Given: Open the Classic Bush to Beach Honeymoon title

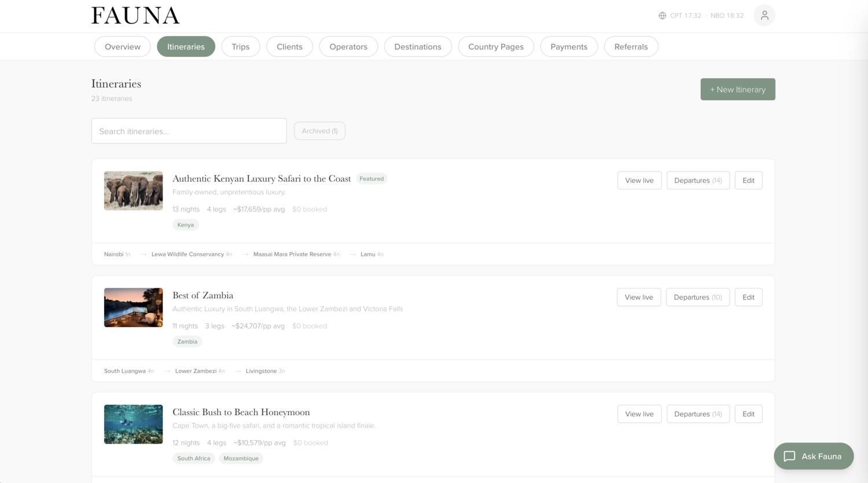Looking at the screenshot, I should pos(241,412).
